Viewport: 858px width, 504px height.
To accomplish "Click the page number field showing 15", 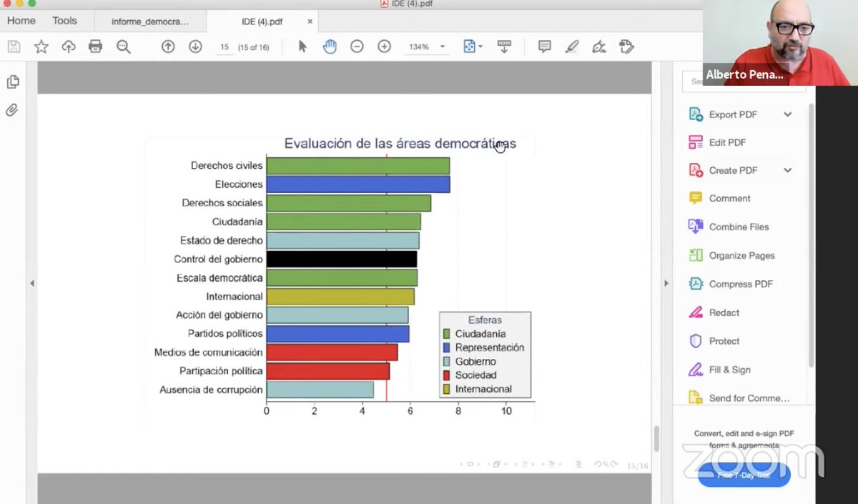I will click(224, 46).
